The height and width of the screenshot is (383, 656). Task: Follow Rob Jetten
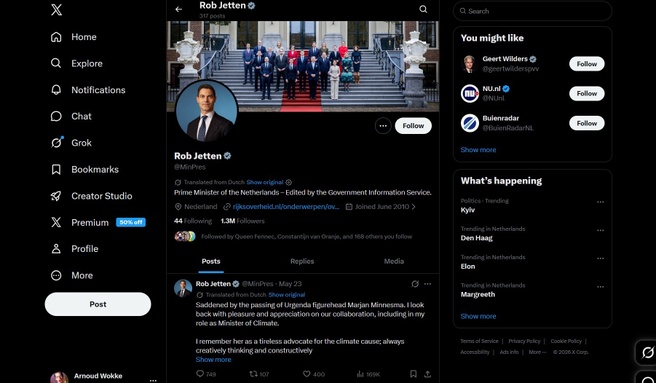tap(413, 126)
